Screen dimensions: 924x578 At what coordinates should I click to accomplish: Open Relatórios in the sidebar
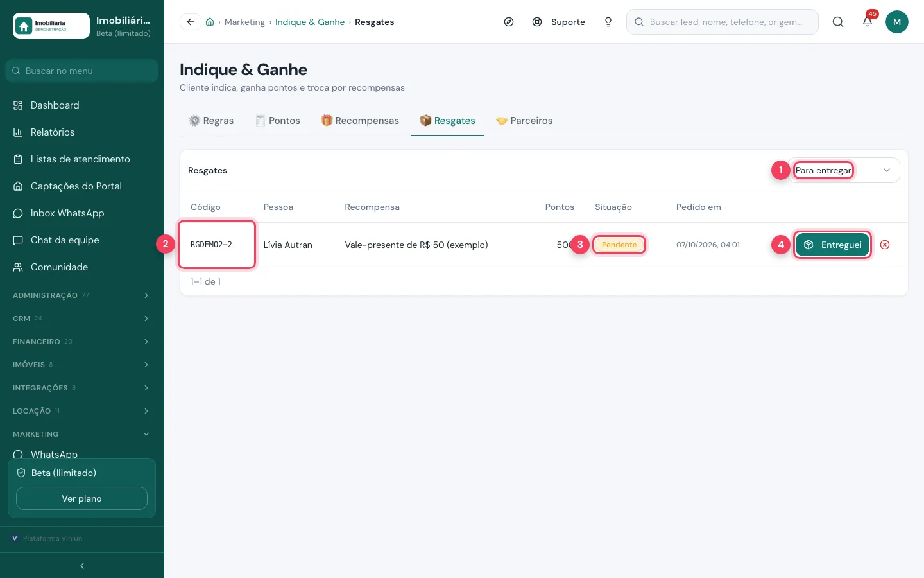[x=82, y=132]
